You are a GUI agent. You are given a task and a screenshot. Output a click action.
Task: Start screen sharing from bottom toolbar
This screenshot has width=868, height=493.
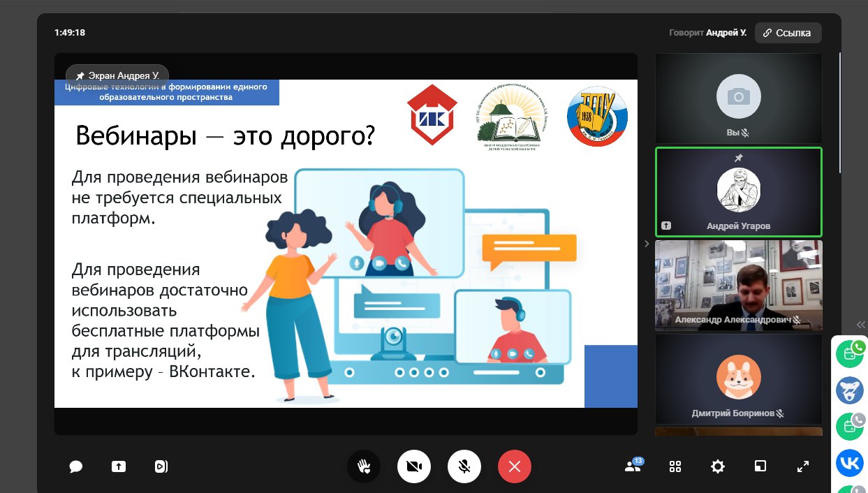pos(119,466)
